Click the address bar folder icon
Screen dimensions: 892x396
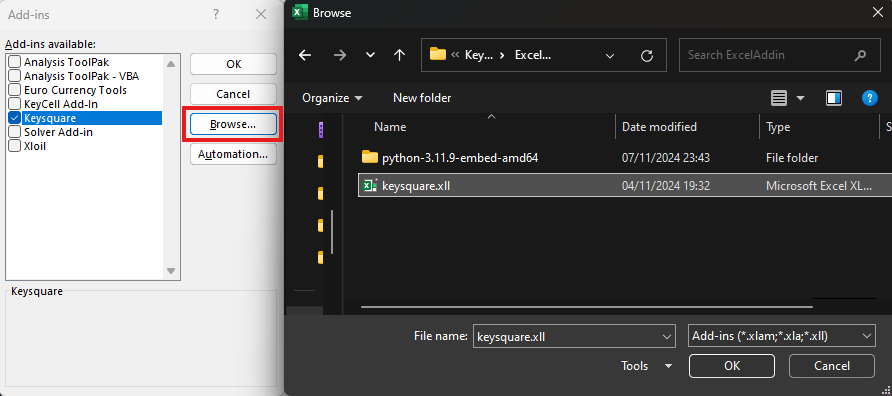[x=437, y=55]
